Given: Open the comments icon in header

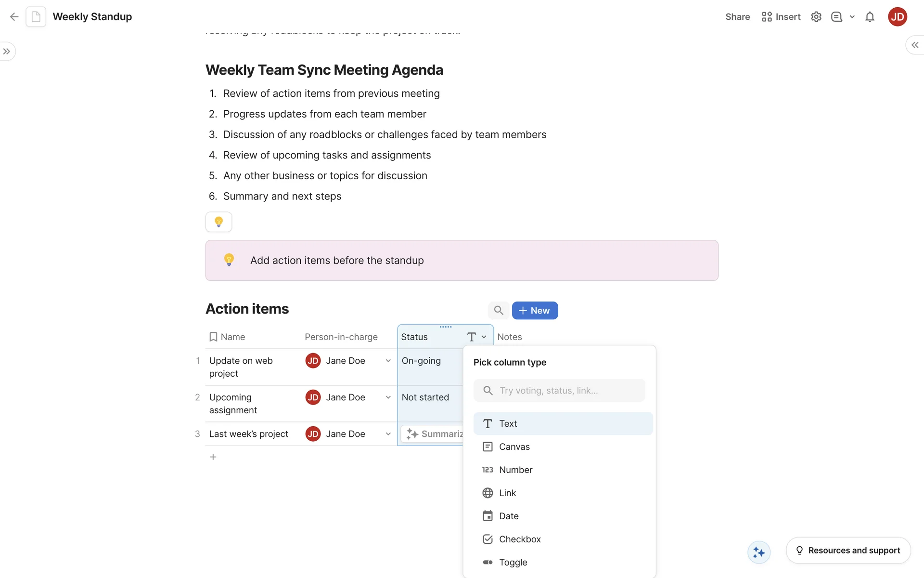Looking at the screenshot, I should pos(836,17).
